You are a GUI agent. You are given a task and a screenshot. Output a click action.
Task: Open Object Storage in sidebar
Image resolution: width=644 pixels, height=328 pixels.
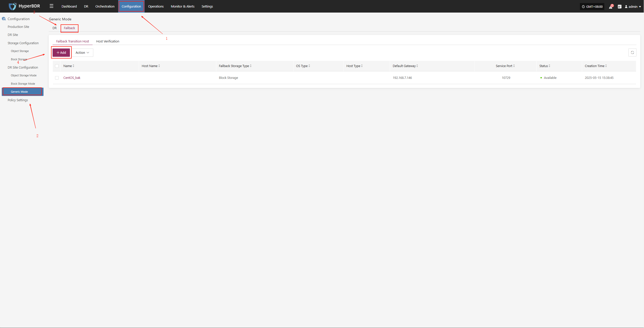pos(20,51)
